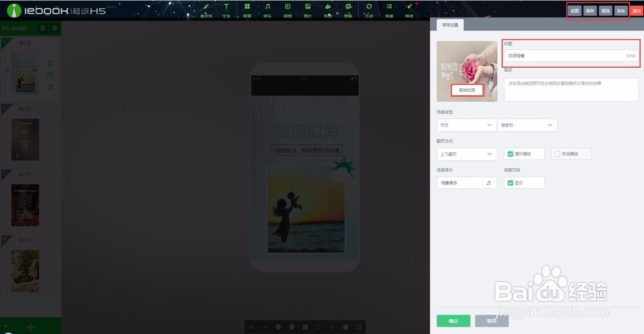Click page 1 save-as-template icon
The width and height of the screenshot is (644, 334).
coord(50,75)
